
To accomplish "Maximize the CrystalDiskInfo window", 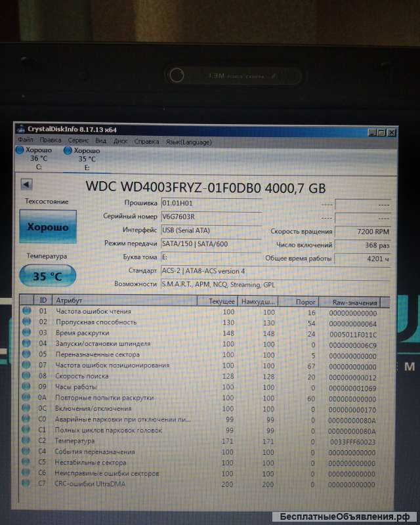I will [381, 133].
